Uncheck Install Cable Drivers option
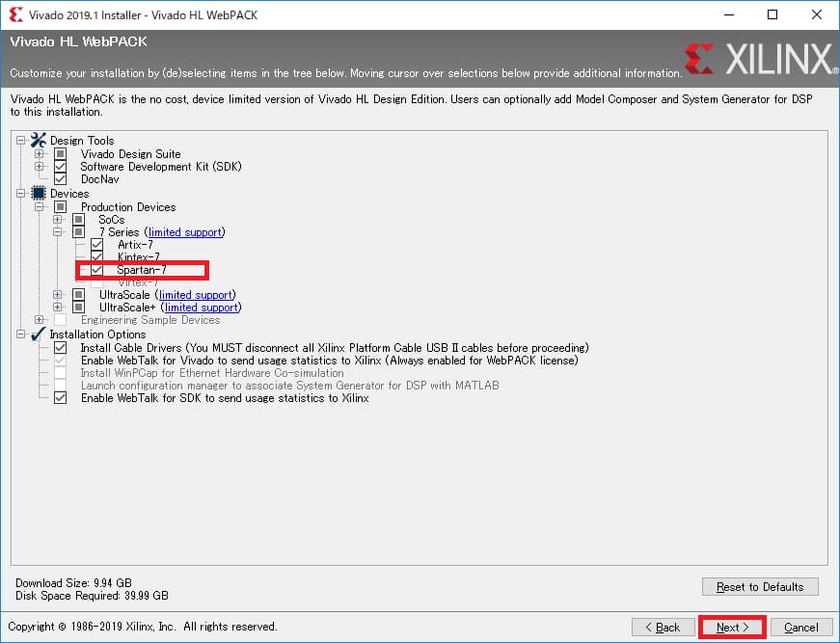Viewport: 840px width, 643px height. pyautogui.click(x=61, y=347)
